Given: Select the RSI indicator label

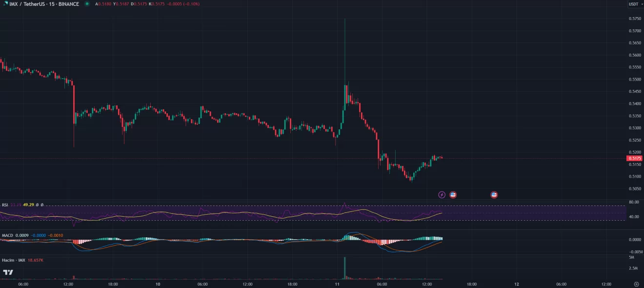Looking at the screenshot, I should pyautogui.click(x=5, y=205).
